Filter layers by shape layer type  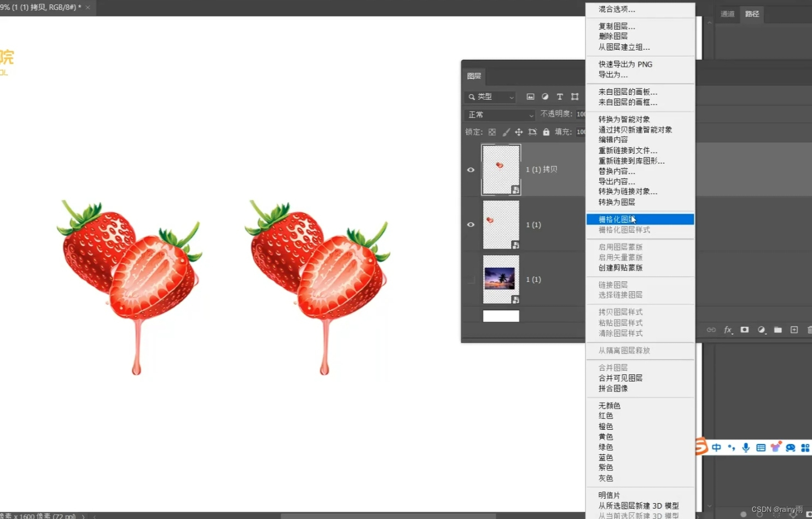pyautogui.click(x=575, y=97)
